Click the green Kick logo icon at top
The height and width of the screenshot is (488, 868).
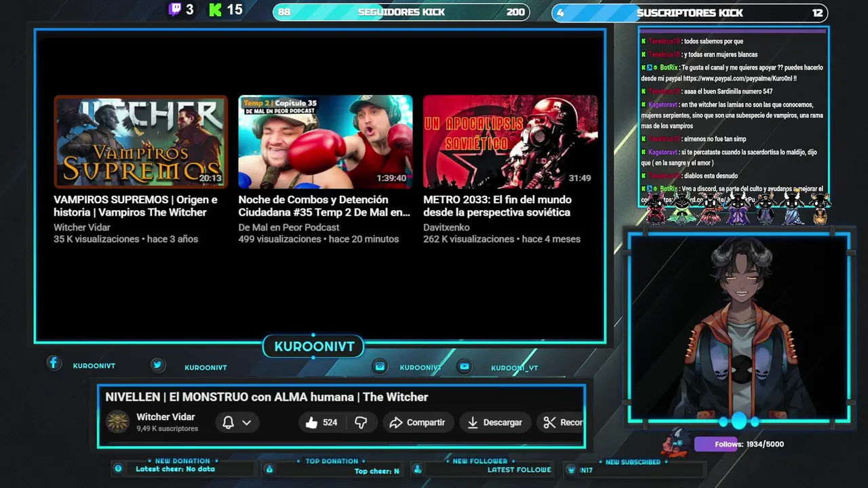(216, 9)
